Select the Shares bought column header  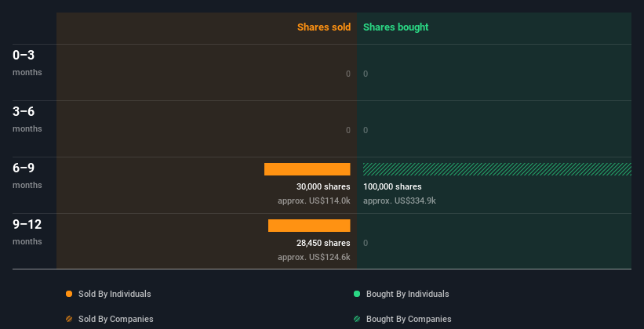(x=395, y=27)
